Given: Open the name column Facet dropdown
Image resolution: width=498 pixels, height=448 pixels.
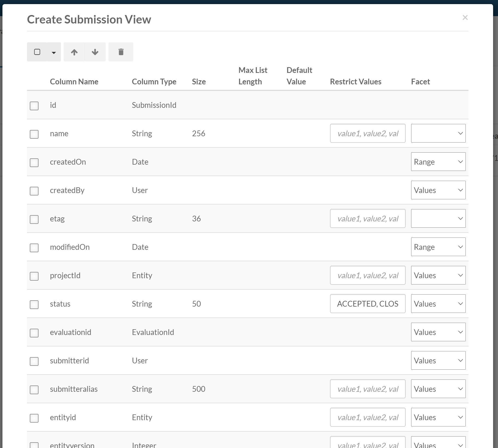Looking at the screenshot, I should [438, 133].
